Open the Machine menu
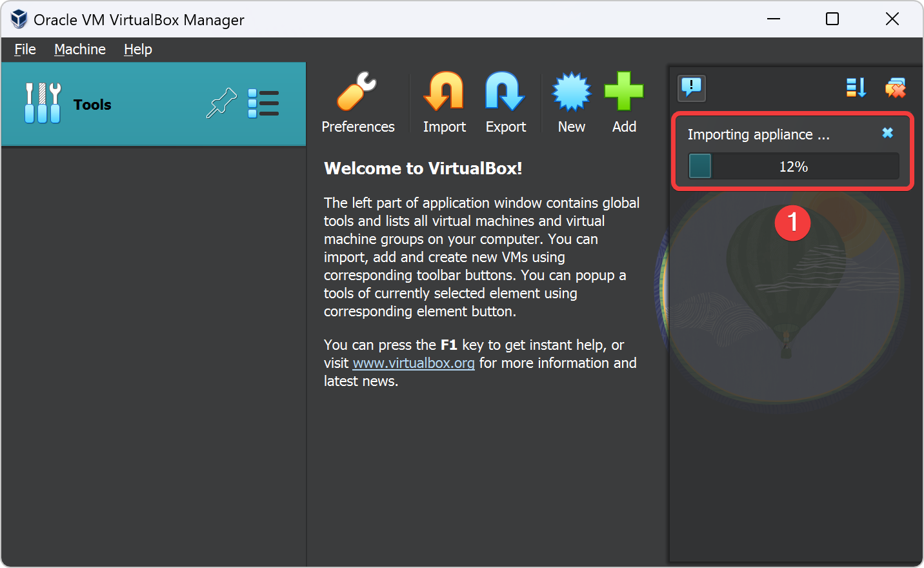924x568 pixels. click(80, 49)
